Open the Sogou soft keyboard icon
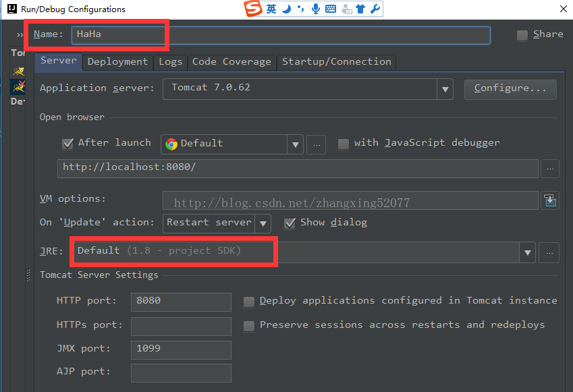 click(x=331, y=9)
